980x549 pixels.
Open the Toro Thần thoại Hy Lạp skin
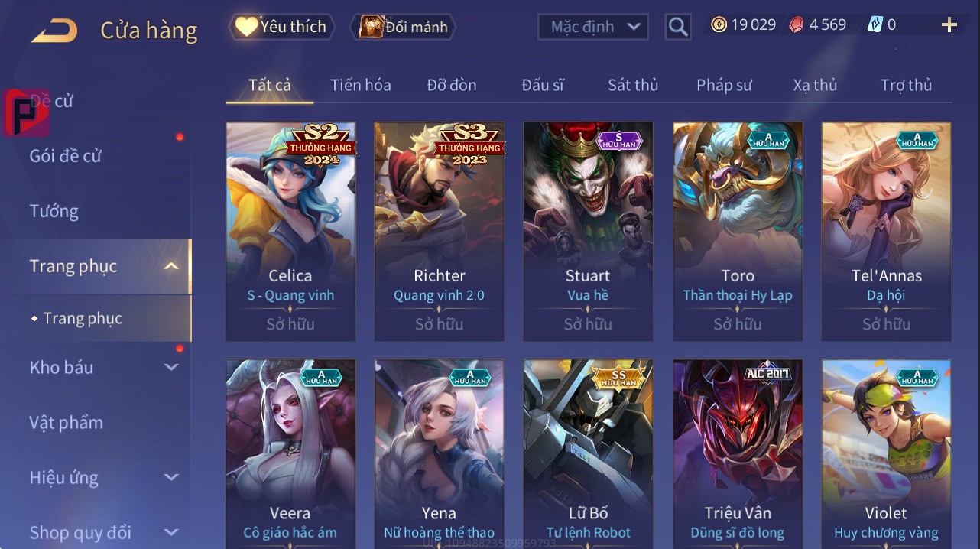[738, 231]
